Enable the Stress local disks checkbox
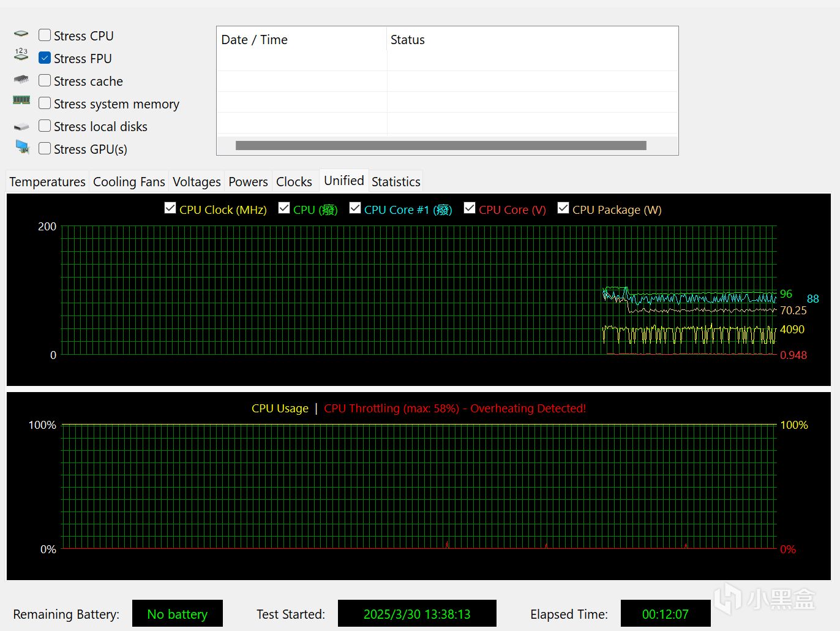 [45, 126]
